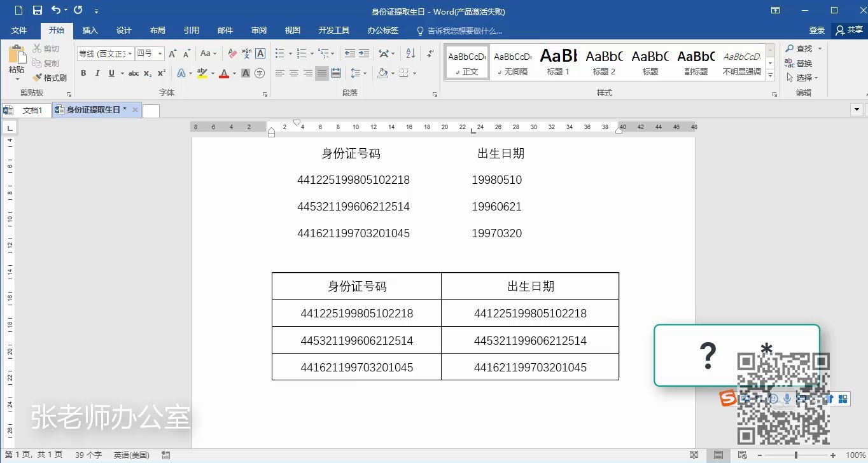Switch to the 插入 ribbon tab

coord(90,30)
